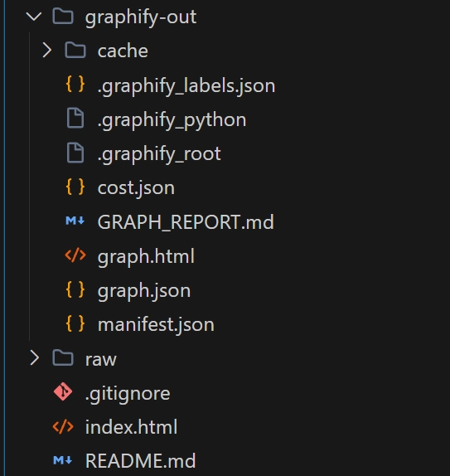
Task: Expand the raw folder chevron
Action: tap(34, 358)
